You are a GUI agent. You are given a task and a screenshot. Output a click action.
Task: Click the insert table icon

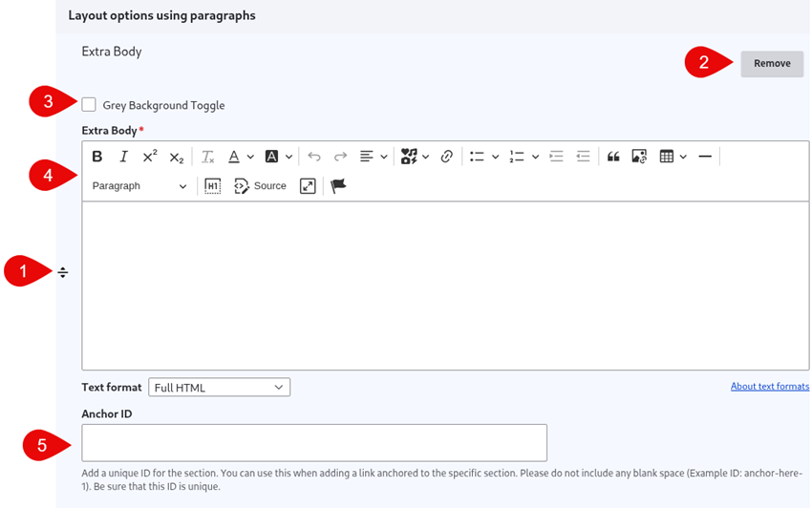[667, 157]
